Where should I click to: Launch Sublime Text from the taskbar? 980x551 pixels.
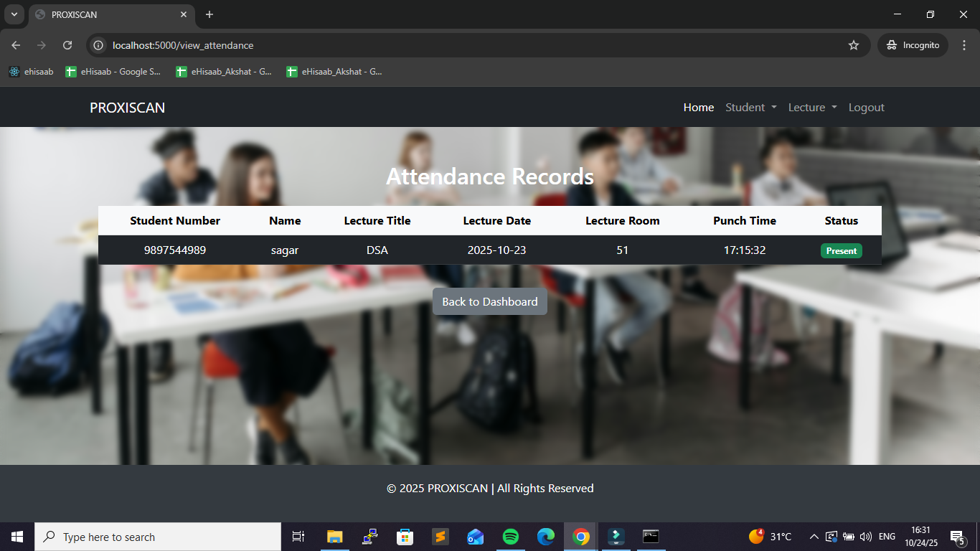[x=440, y=537]
